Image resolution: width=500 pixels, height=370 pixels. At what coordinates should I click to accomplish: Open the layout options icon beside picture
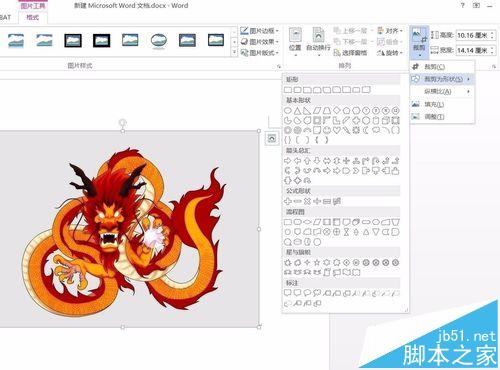point(272,138)
